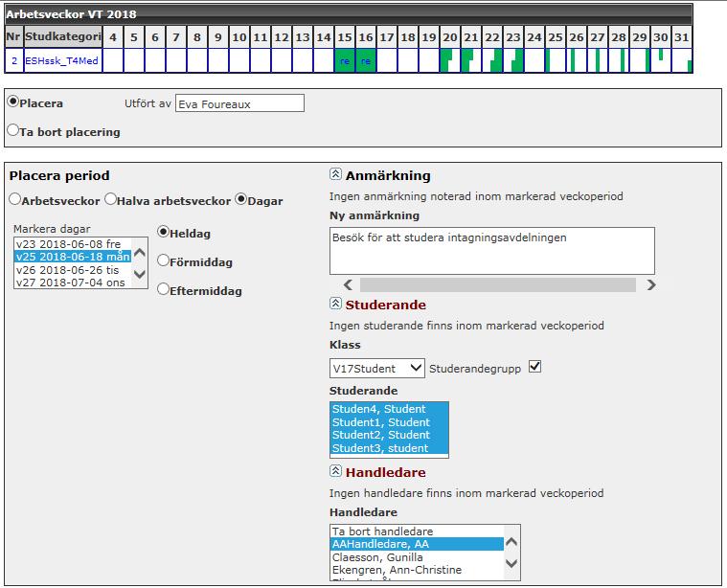Collapse the Anmärkning section icon

pyautogui.click(x=335, y=174)
